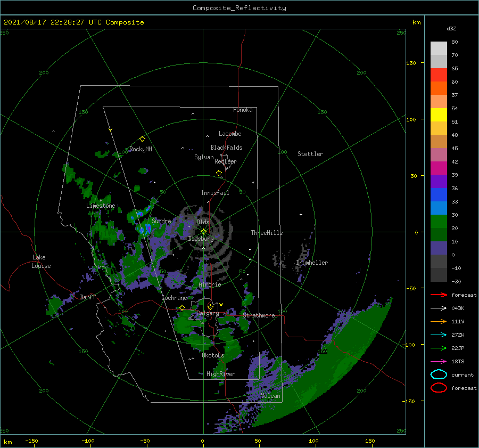Select the Innisfail label
The width and height of the screenshot is (479, 448).
(x=215, y=193)
